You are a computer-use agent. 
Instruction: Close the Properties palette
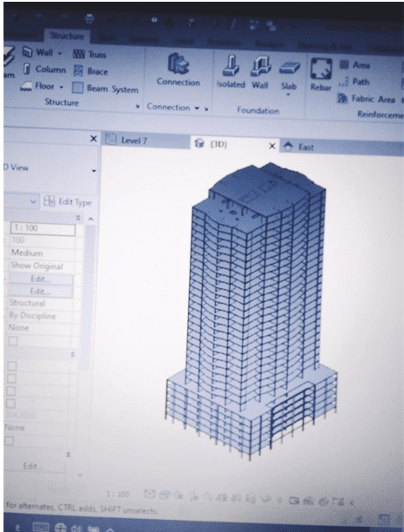pos(94,139)
